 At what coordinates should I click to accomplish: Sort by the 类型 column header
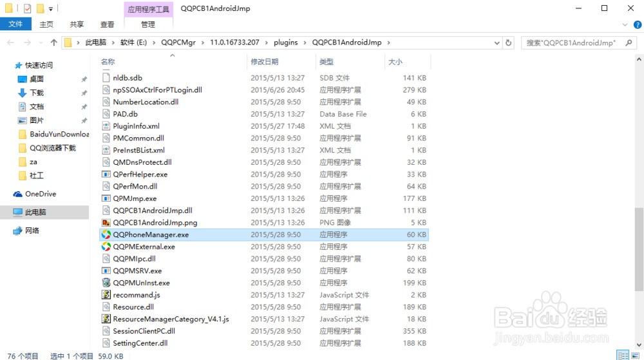click(327, 62)
